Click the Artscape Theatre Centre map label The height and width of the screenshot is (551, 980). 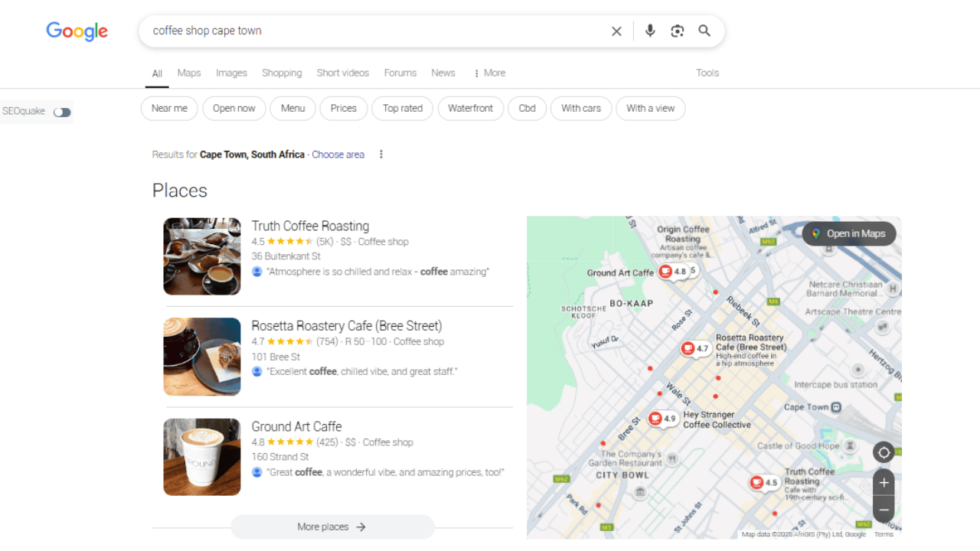point(852,312)
